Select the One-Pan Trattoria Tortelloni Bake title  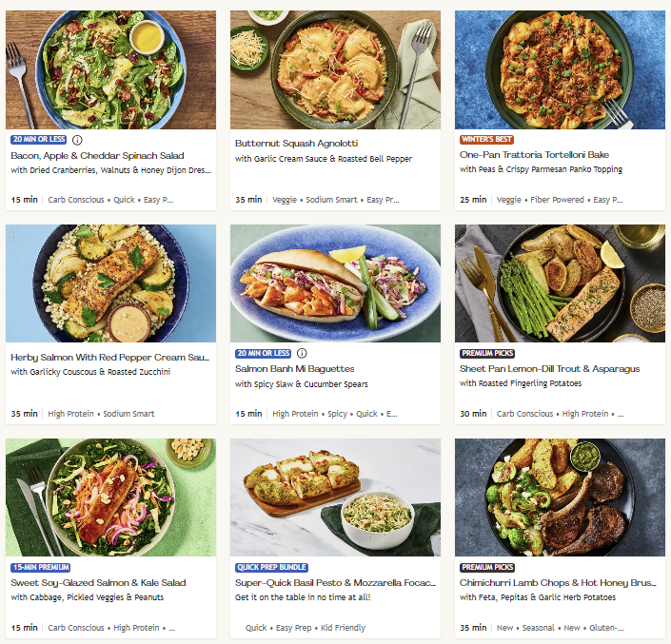click(534, 155)
